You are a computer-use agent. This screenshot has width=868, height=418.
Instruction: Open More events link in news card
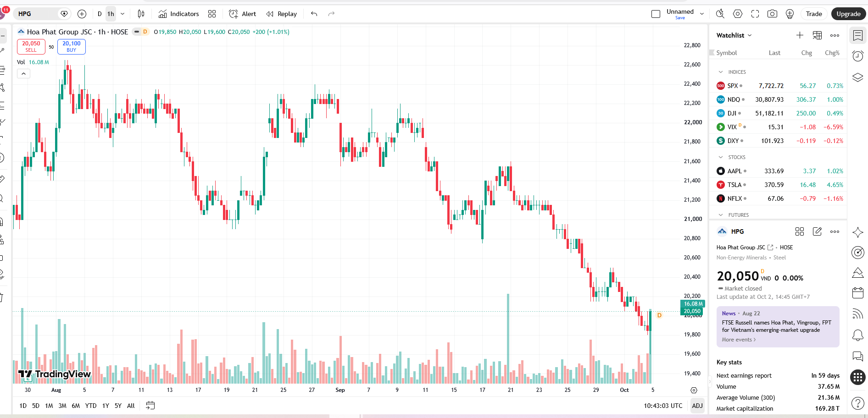click(x=739, y=340)
